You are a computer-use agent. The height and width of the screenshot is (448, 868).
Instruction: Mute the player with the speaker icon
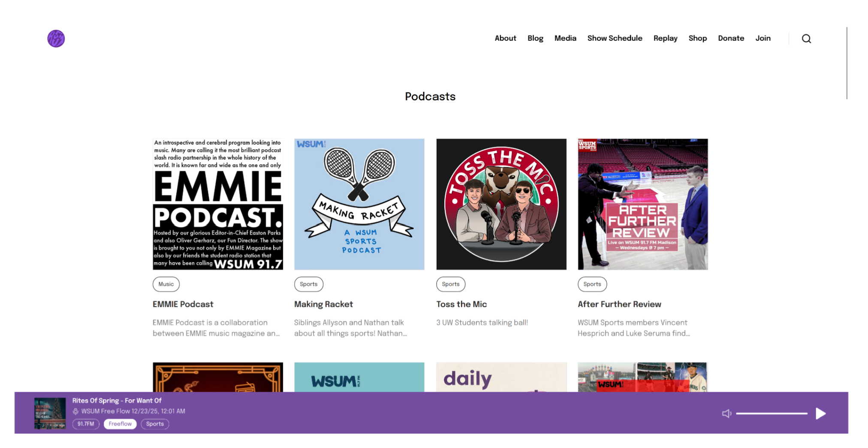[726, 414]
